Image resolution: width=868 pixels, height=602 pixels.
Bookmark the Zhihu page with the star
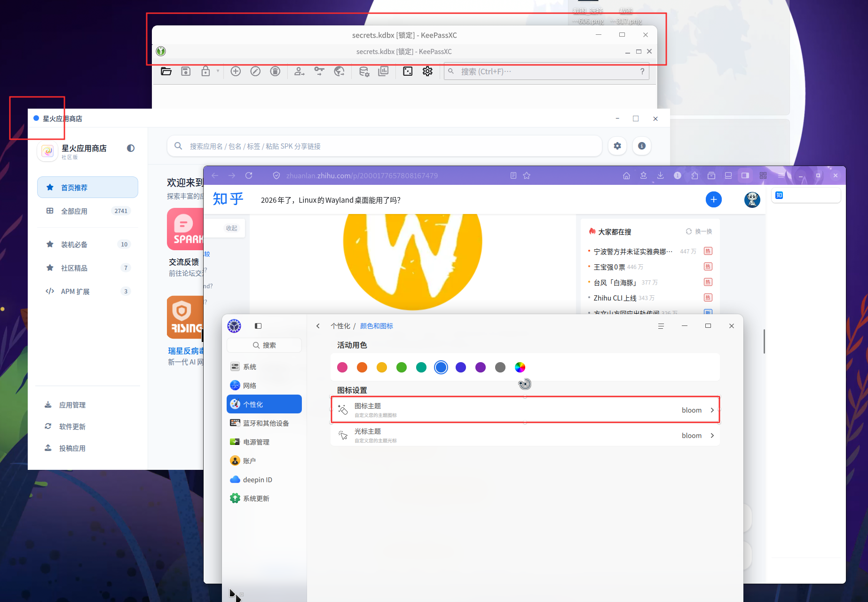coord(527,175)
